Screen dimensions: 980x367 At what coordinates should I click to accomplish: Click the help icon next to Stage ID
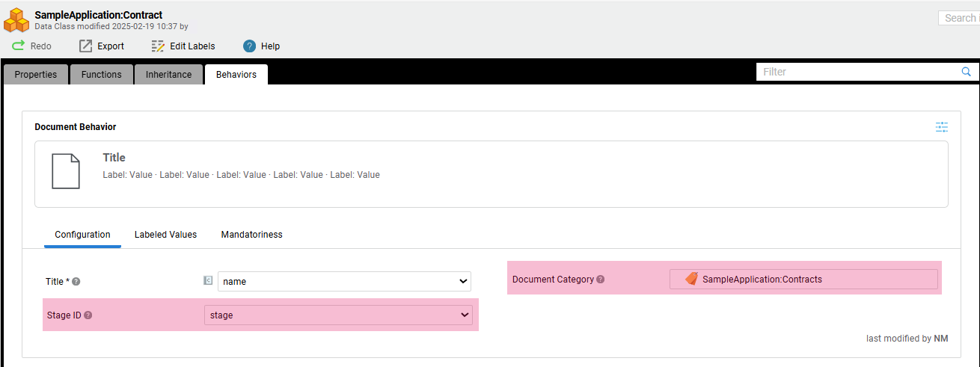pyautogui.click(x=88, y=315)
